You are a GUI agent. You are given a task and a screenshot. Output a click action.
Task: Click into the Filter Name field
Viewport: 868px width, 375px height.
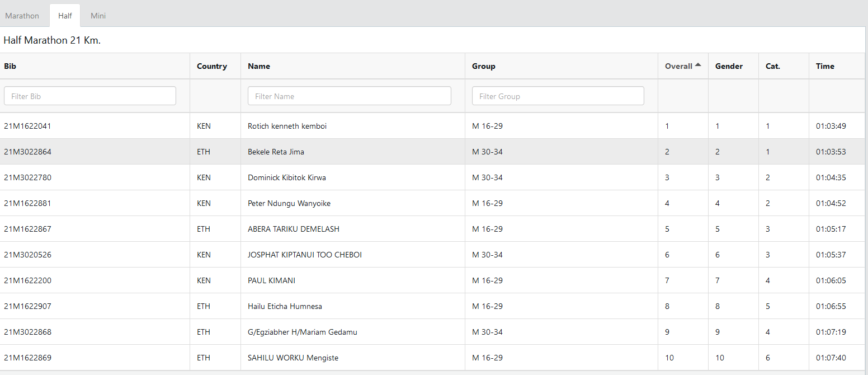click(349, 96)
